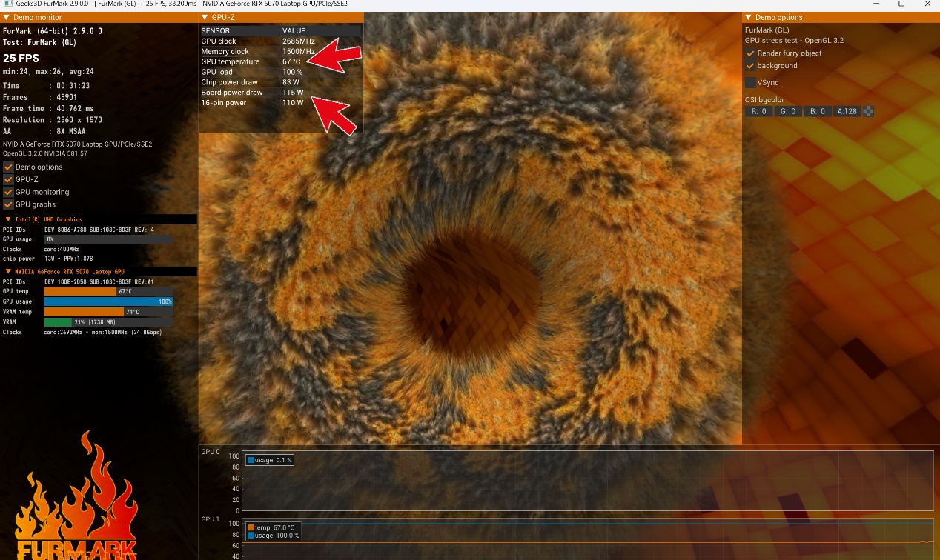The height and width of the screenshot is (560, 940).
Task: Disable the Render furry object checkbox
Action: pyautogui.click(x=750, y=53)
